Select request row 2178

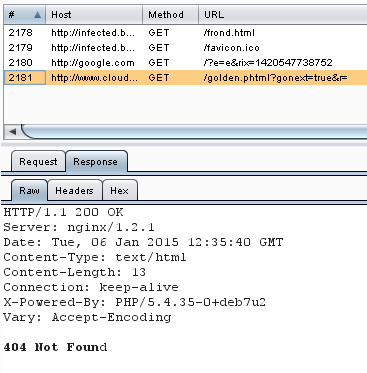185,33
